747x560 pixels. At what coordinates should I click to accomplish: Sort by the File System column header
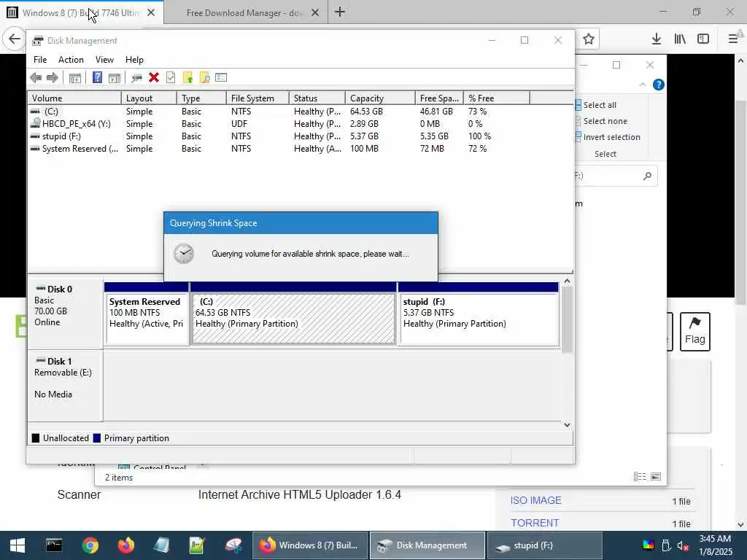[x=258, y=98]
